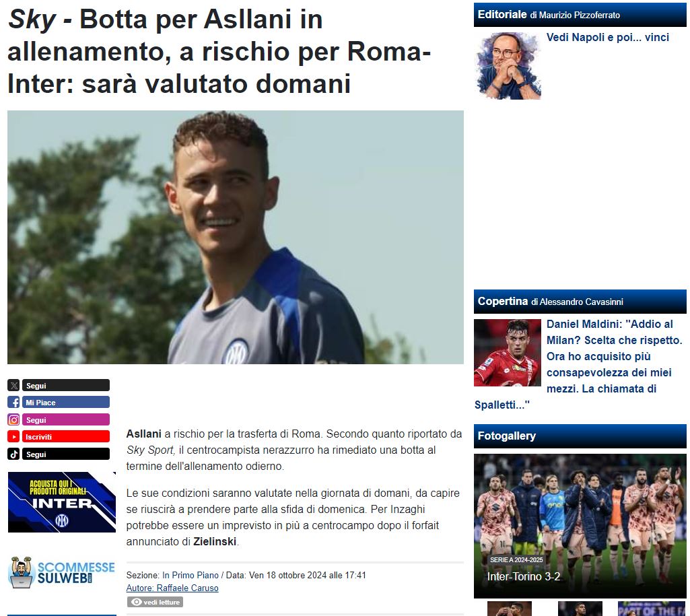Subscribe with the red Iscriviti button
The image size is (690, 616).
(65, 436)
